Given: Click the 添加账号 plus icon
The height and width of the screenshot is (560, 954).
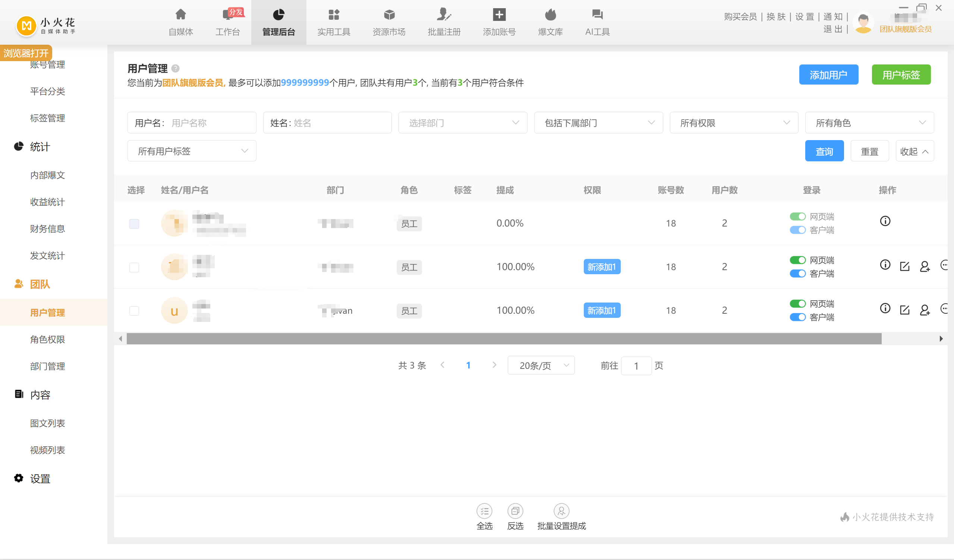Looking at the screenshot, I should pos(499,15).
